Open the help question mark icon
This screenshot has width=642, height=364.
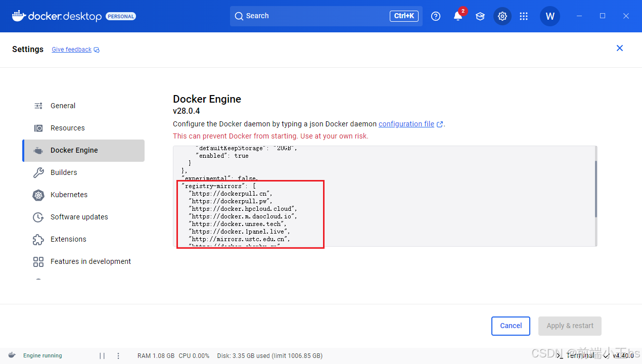(436, 16)
